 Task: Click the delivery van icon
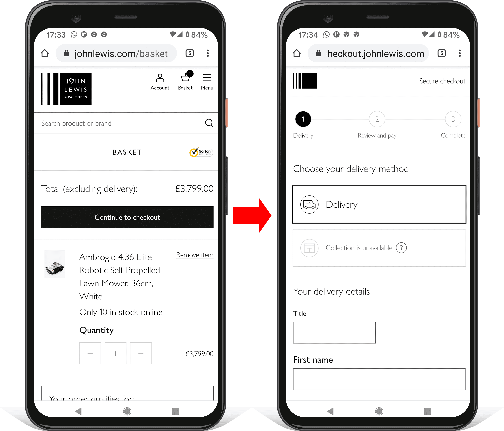click(309, 204)
